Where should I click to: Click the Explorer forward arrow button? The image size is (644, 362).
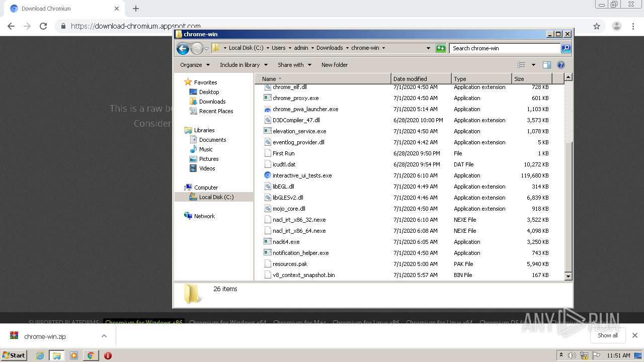[x=197, y=48]
